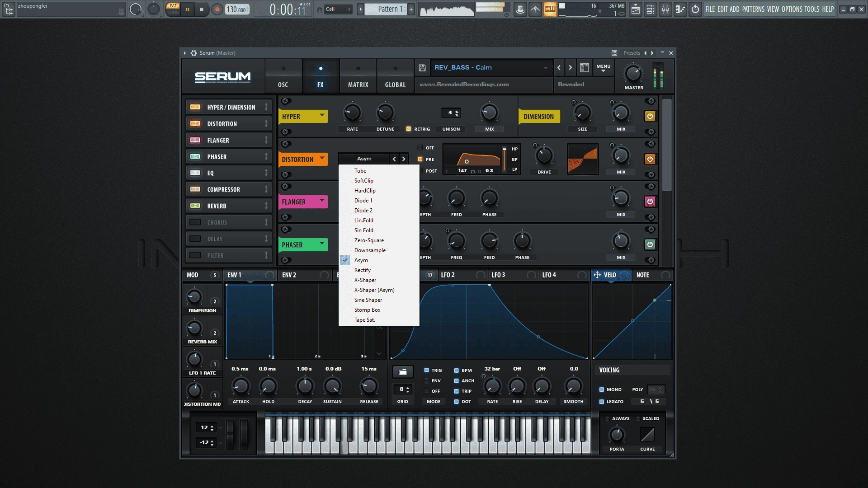Click the portamento CURVE shape icon
This screenshot has width=868, height=488.
tap(647, 434)
